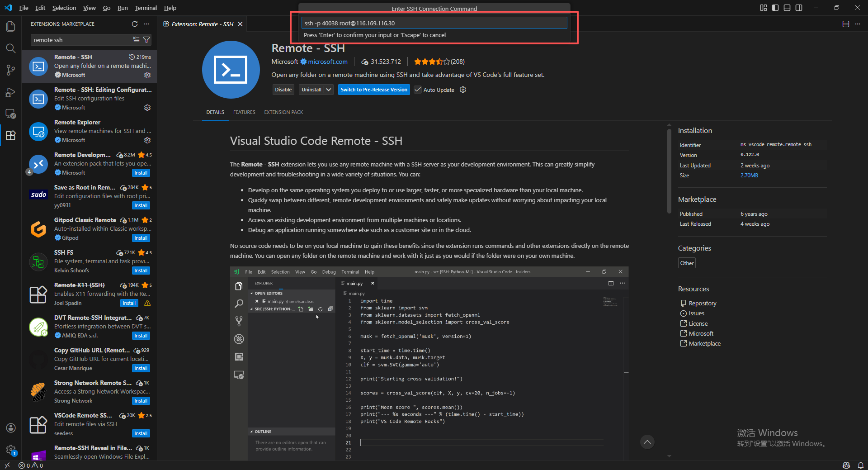Image resolution: width=868 pixels, height=470 pixels.
Task: Click the warning icon on Remote X11
Action: tap(147, 303)
